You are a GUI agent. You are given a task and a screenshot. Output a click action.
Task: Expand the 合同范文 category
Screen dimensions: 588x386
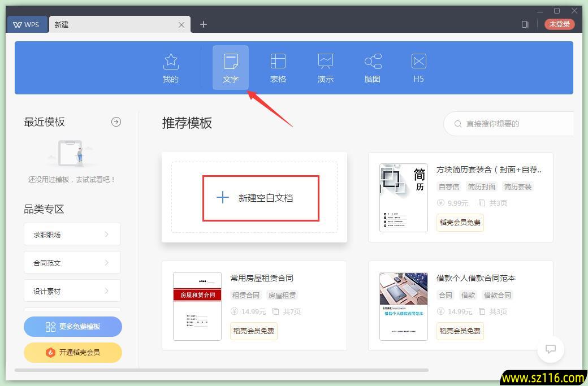pyautogui.click(x=72, y=262)
